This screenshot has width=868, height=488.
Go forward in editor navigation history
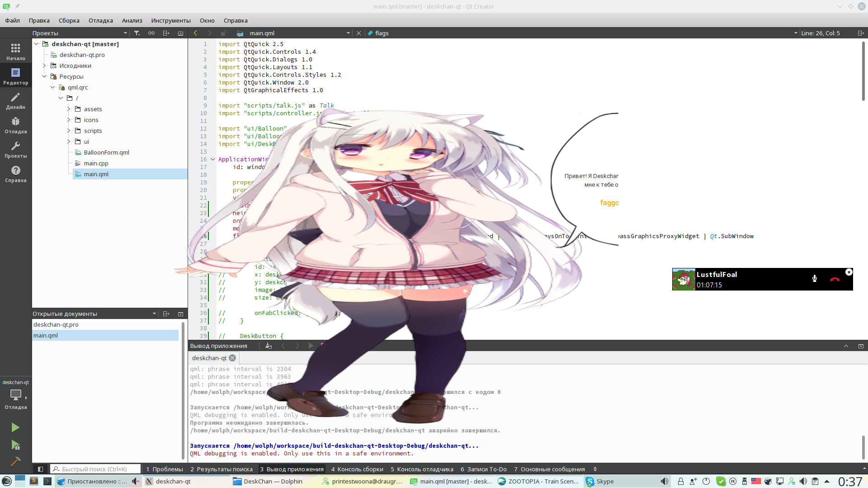click(x=209, y=33)
